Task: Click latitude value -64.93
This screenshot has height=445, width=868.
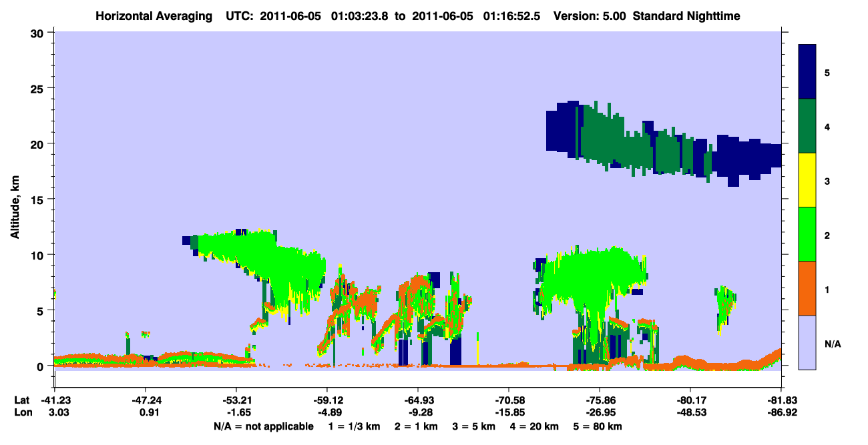Action: (x=417, y=400)
